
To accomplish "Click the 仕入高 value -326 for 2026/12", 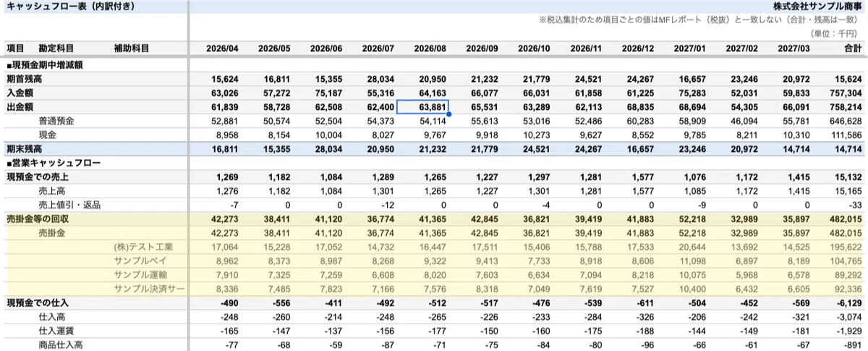I will coord(644,317).
